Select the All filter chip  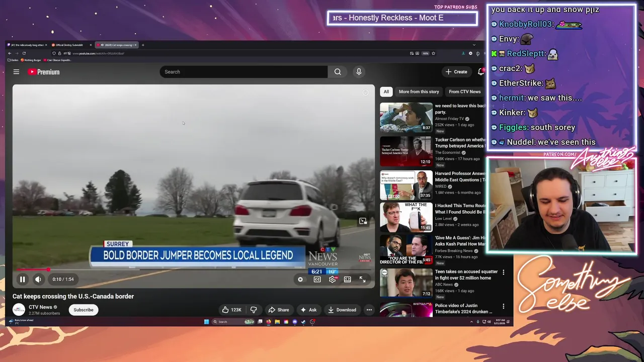386,92
